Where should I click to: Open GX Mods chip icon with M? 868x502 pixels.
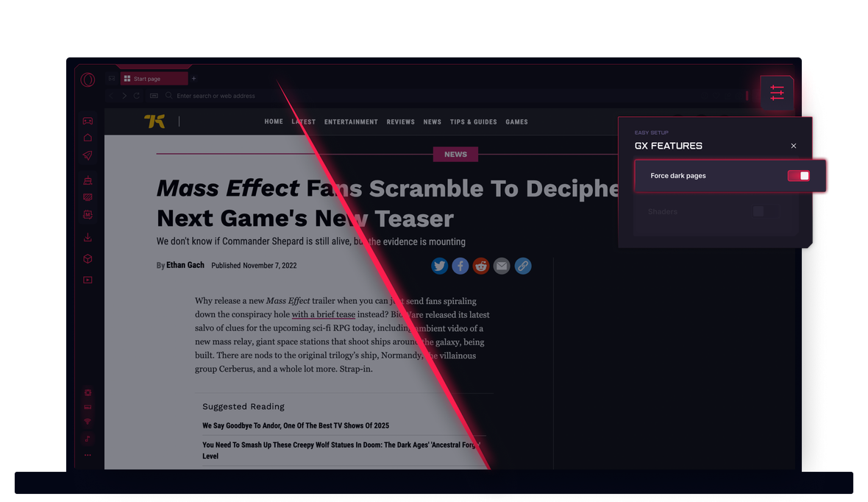point(88,214)
